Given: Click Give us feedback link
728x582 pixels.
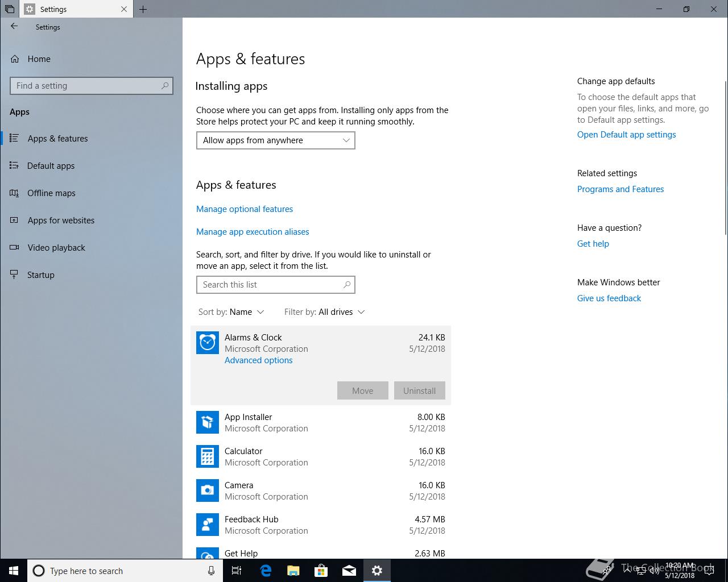Looking at the screenshot, I should tap(609, 298).
